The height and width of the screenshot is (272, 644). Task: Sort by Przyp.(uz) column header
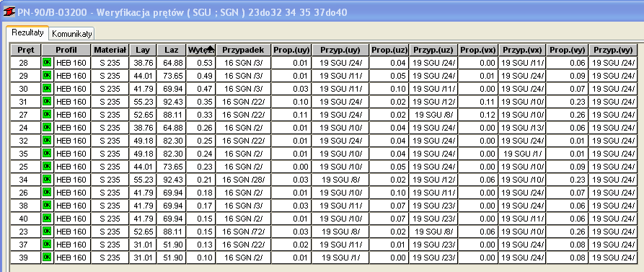point(433,50)
